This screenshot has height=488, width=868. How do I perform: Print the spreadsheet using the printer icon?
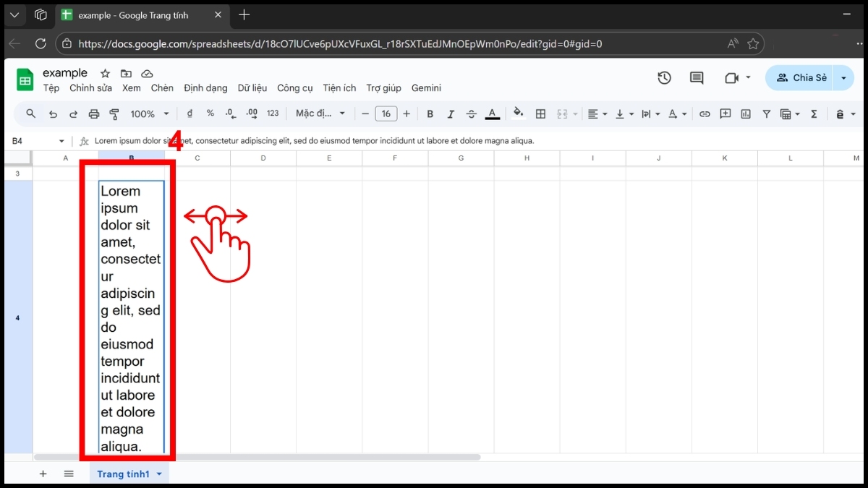(93, 114)
